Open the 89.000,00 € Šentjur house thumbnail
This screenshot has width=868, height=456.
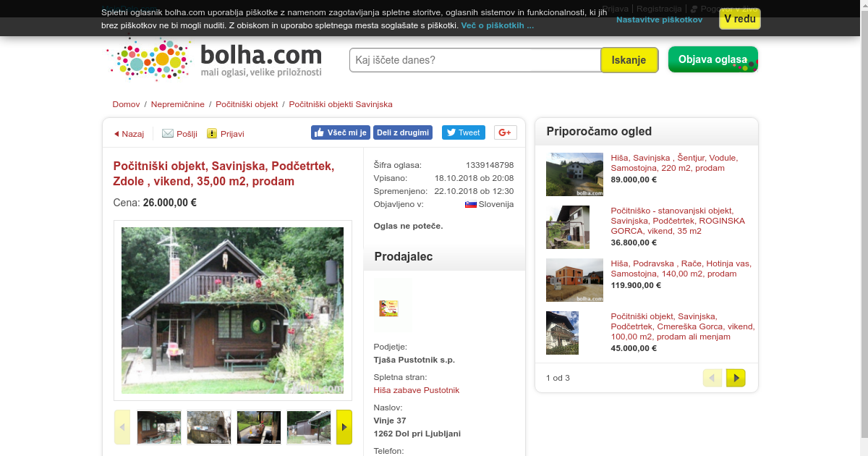574,174
